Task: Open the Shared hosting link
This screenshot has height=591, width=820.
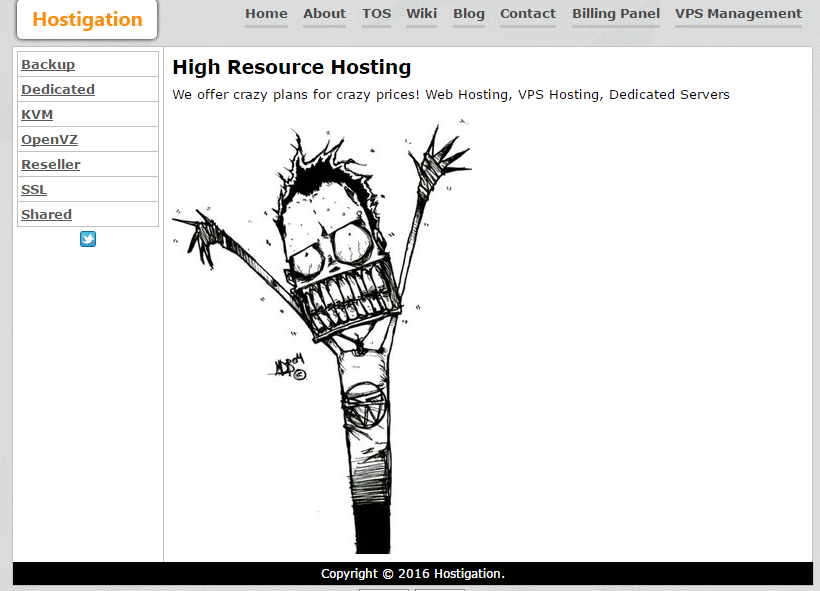Action: pos(46,215)
